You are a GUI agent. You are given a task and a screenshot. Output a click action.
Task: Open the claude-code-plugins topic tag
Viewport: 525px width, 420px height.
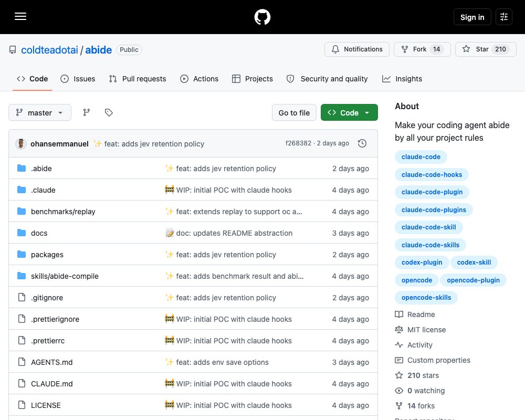(434, 209)
